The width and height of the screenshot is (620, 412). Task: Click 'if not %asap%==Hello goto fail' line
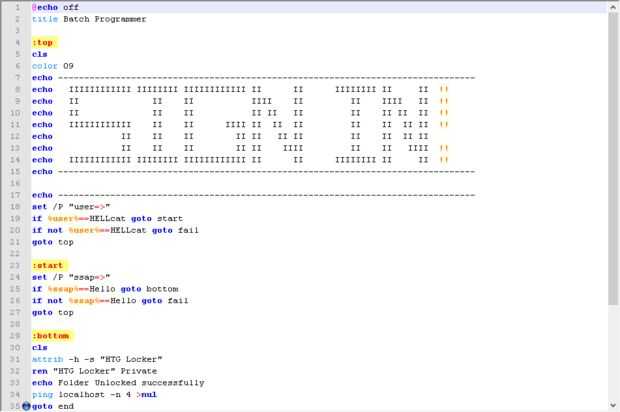pos(110,301)
